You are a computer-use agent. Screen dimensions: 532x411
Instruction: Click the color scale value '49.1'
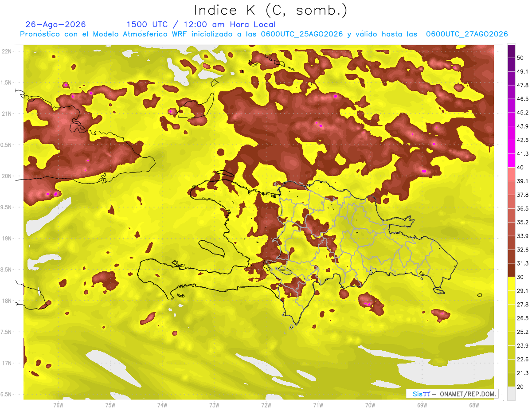pos(522,71)
